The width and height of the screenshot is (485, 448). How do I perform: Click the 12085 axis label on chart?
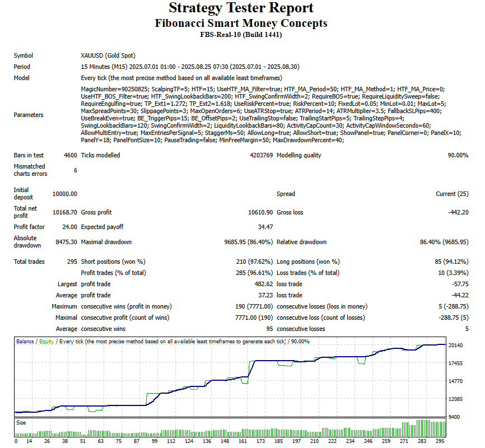(456, 399)
